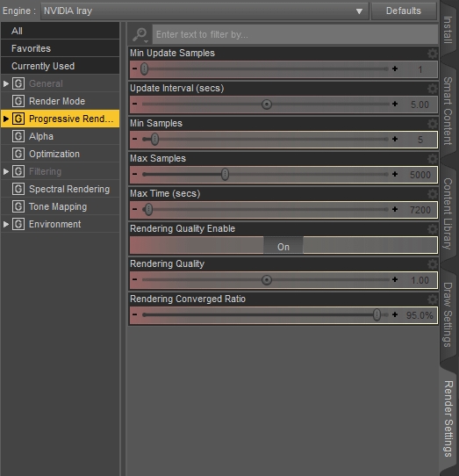Open gear menu for Max Samples
This screenshot has width=459, height=476.
[433, 159]
